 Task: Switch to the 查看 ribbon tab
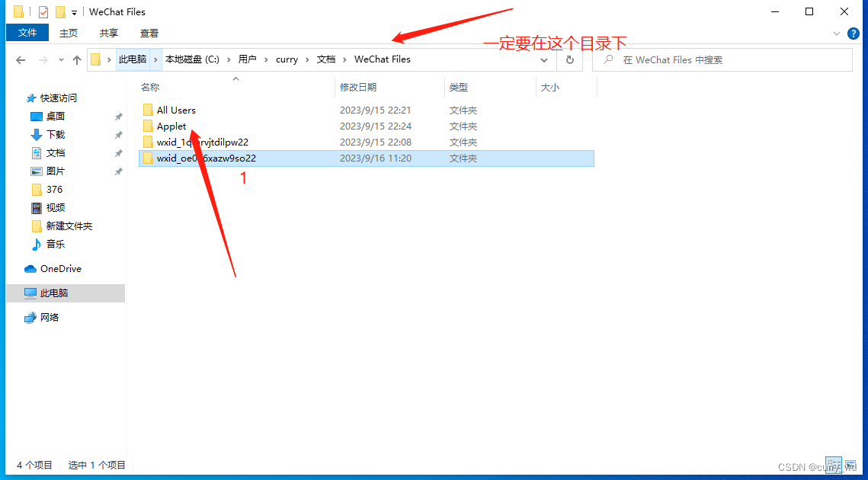(x=149, y=34)
